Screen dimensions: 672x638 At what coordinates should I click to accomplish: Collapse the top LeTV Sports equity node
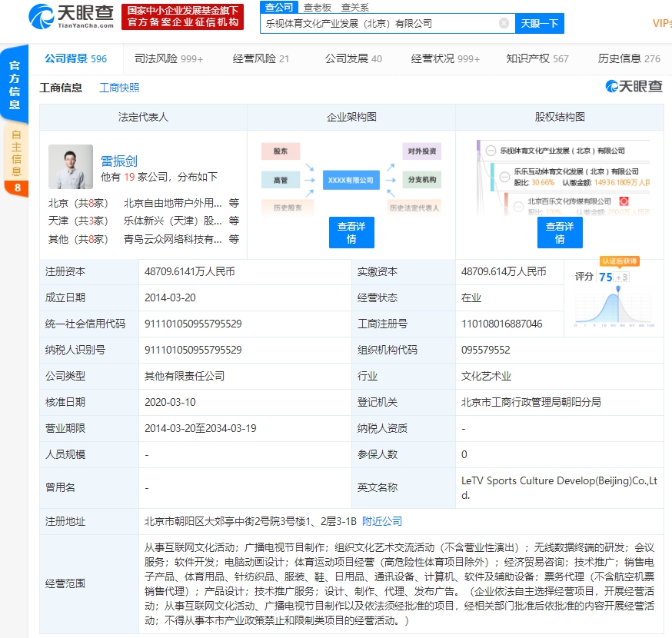click(491, 151)
